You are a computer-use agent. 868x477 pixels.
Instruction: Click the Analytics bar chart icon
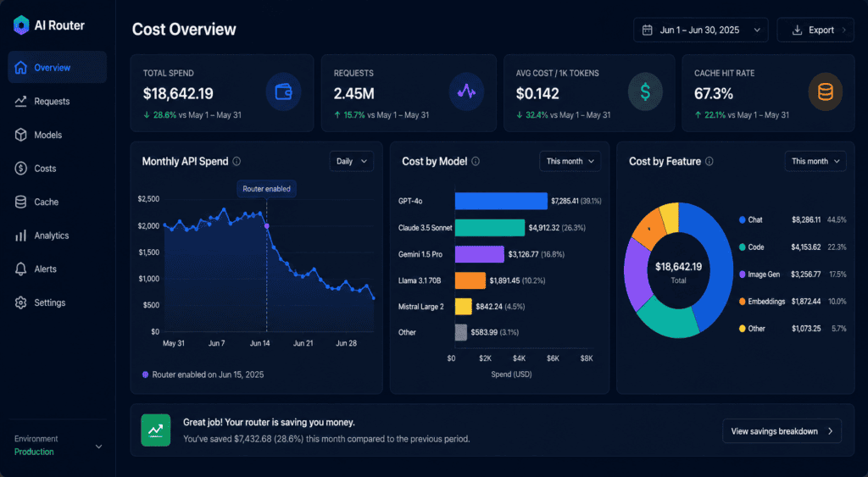click(x=20, y=236)
